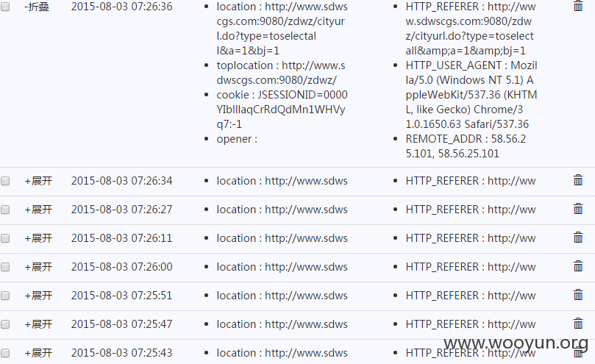Delete the 07:26:34 record with trash icon
Screen dimensions: 595x364
[x=578, y=180]
